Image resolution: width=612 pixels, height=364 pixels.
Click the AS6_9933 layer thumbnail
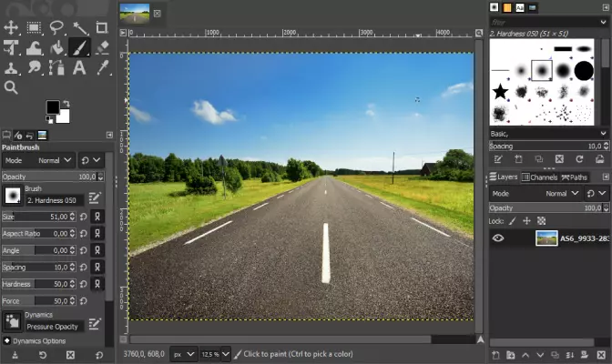coord(546,238)
